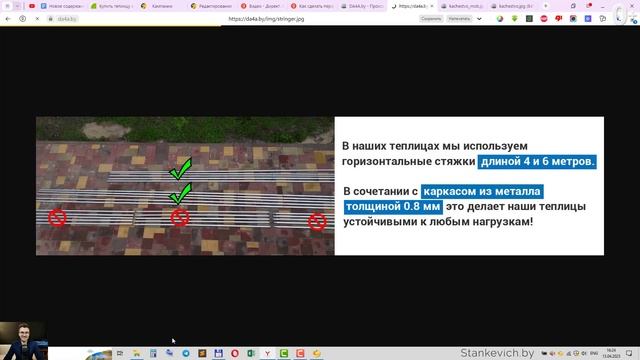Viewport: 640px width, 360px height.
Task: Go back with the browser back arrow
Action: 8,19
